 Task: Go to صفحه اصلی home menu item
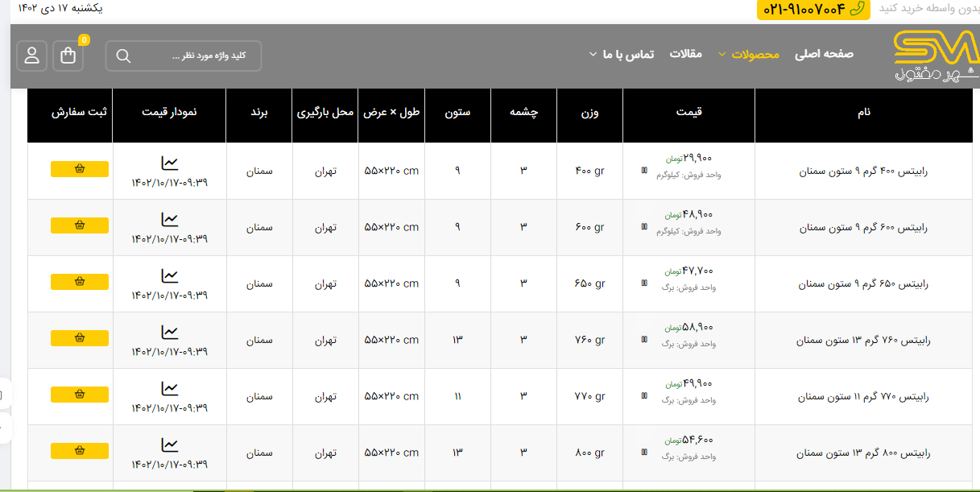pyautogui.click(x=824, y=55)
